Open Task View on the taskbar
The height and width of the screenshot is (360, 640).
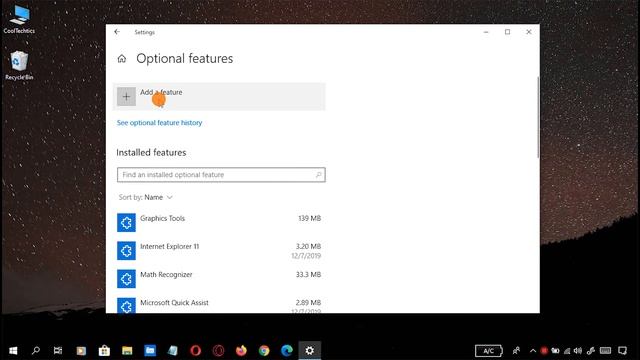pyautogui.click(x=58, y=351)
